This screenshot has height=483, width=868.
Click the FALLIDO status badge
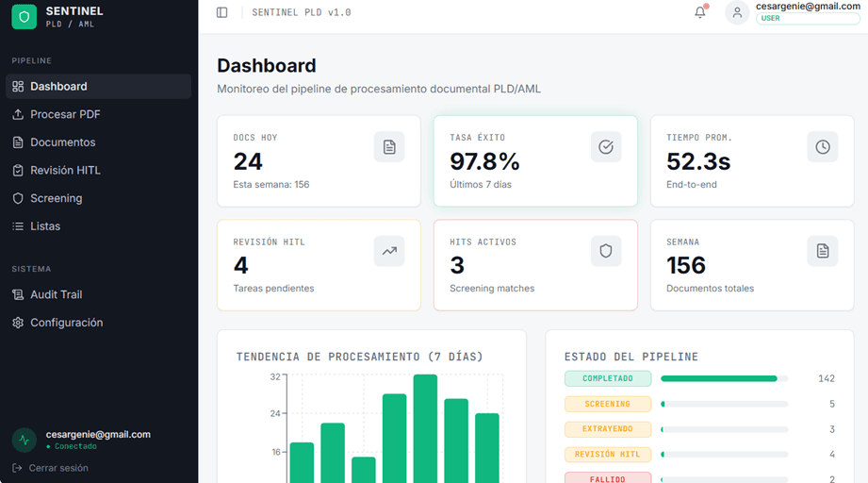(608, 478)
